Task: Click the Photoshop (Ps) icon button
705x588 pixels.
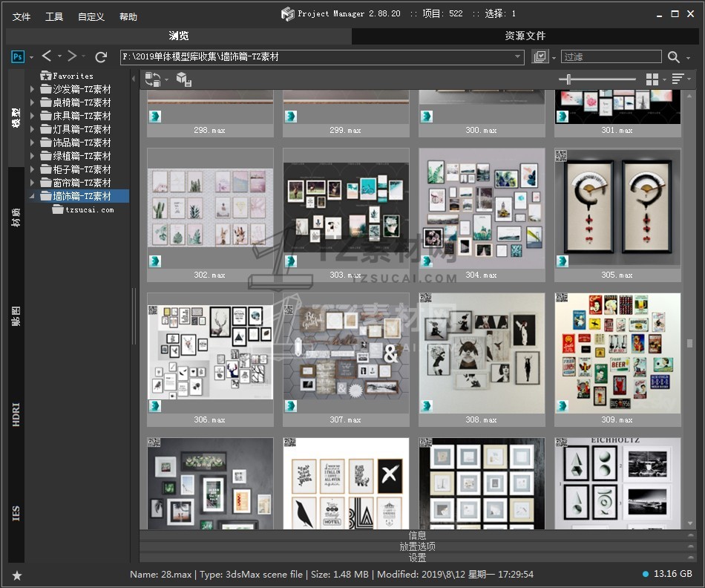Action: pos(18,56)
